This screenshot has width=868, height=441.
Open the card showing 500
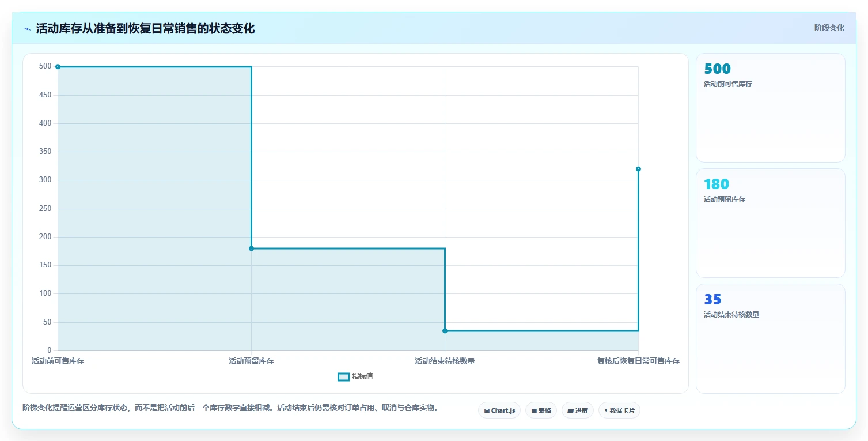[x=771, y=108]
